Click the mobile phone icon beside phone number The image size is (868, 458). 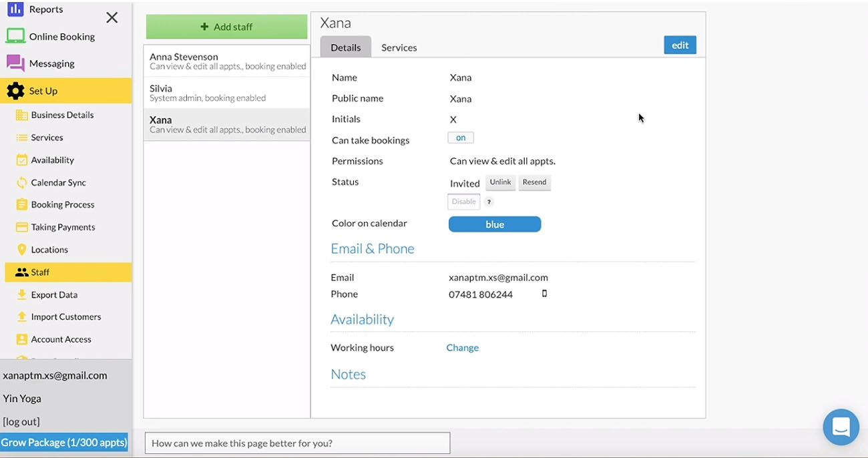(544, 294)
